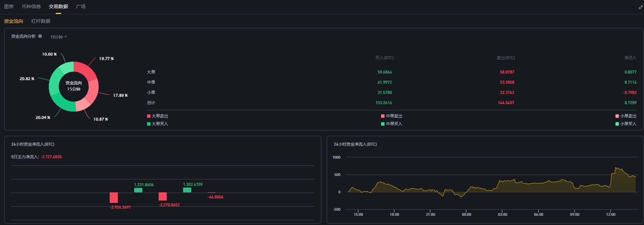
Task: Click the -2,924.3691 red bar
Action: 114,198
